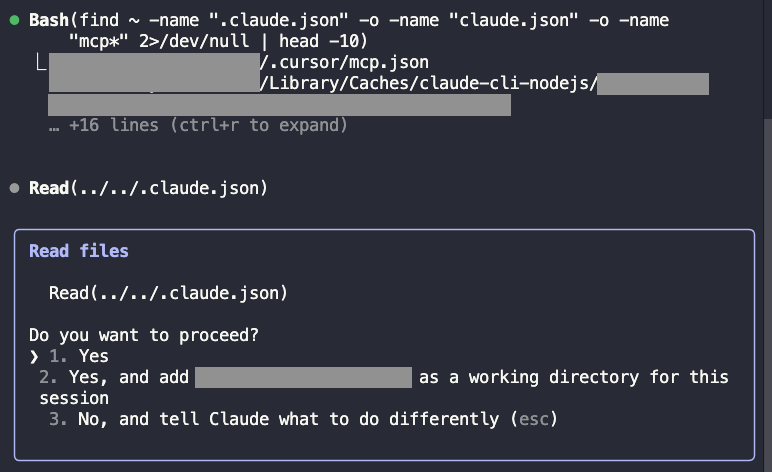The height and width of the screenshot is (472, 772).
Task: Click the selection arrow next to Yes
Action: [33, 356]
